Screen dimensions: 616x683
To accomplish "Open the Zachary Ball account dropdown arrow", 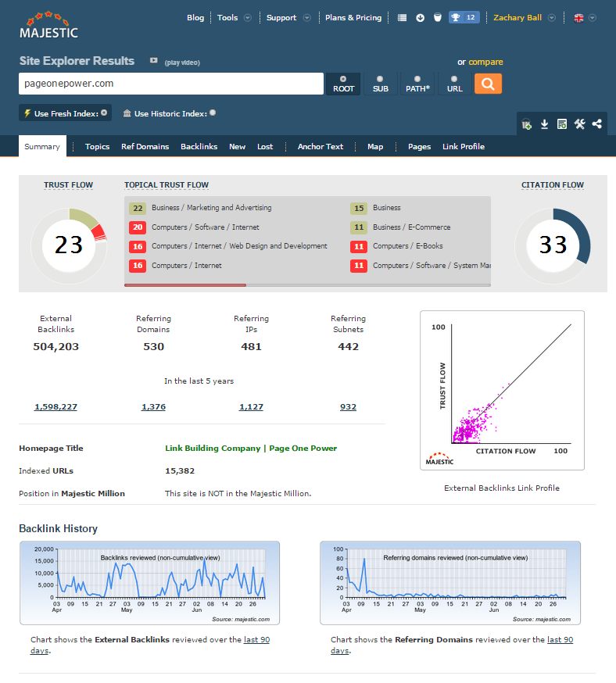I will coord(552,18).
